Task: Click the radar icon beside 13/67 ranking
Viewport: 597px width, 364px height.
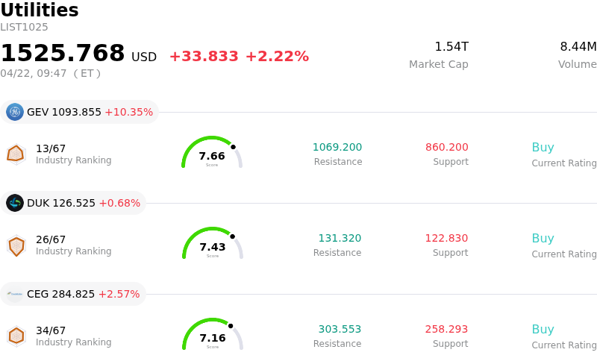Action: (16, 154)
